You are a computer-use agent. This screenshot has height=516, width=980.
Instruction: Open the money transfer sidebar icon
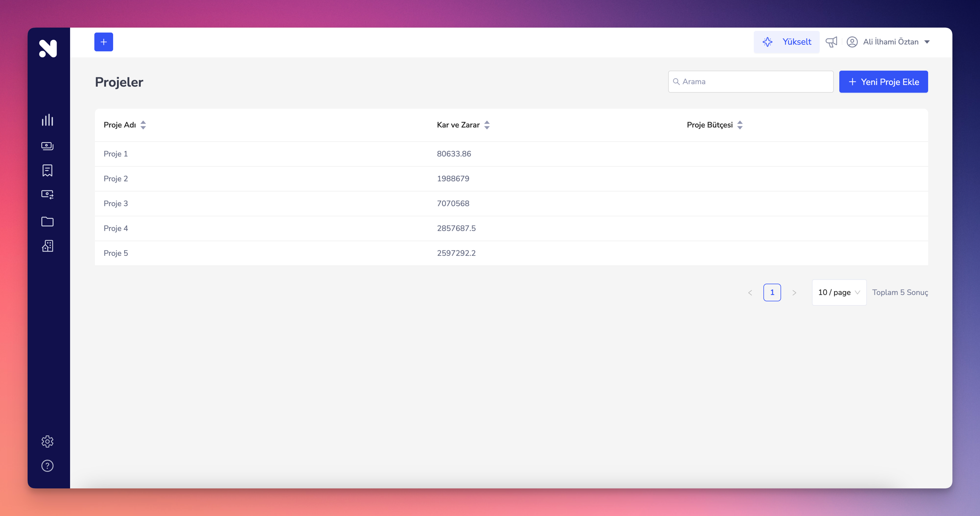[47, 195]
